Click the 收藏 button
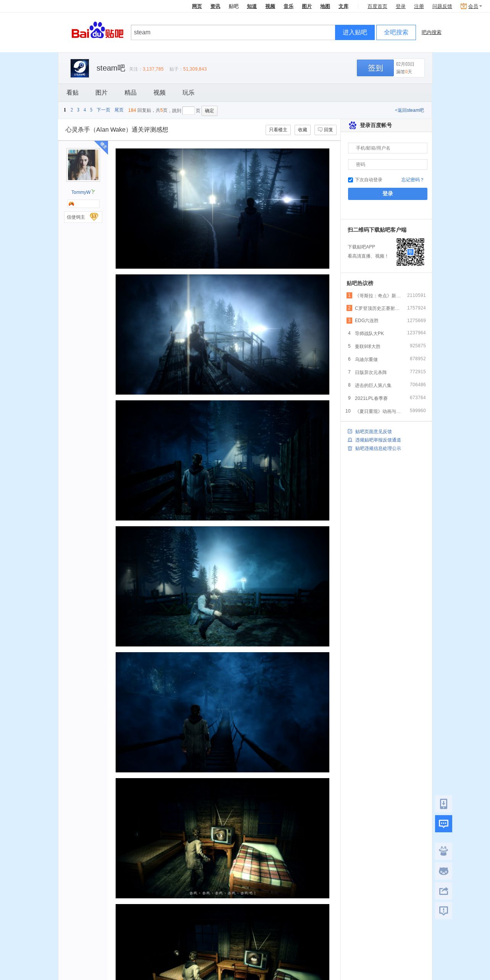 (x=303, y=130)
